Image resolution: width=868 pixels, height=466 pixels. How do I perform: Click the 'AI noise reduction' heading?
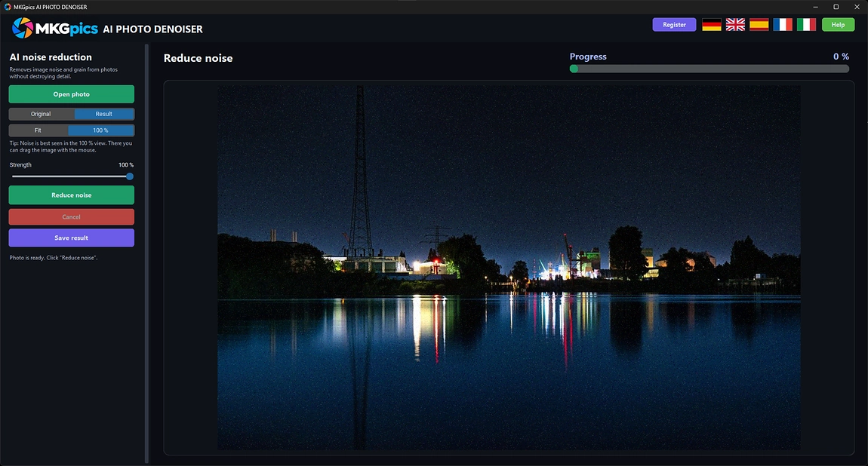[x=51, y=57]
